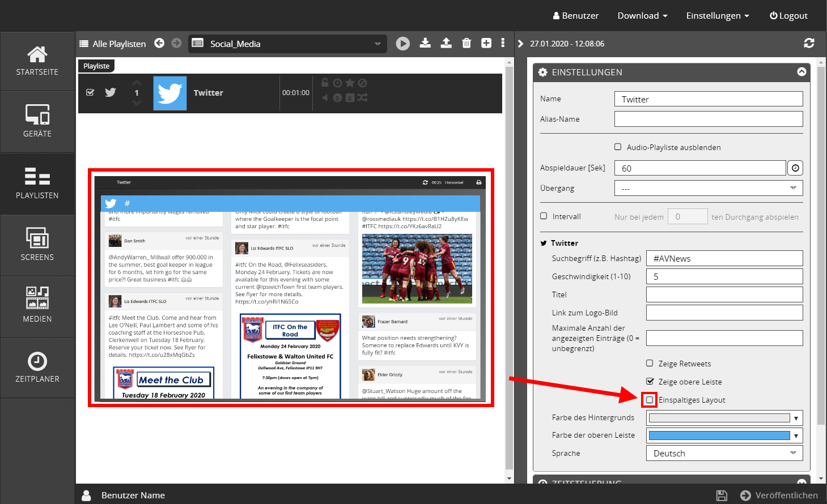Open Farbe der oberen Leiste dropdown arrow
Screen dimensions: 827x504
point(796,435)
